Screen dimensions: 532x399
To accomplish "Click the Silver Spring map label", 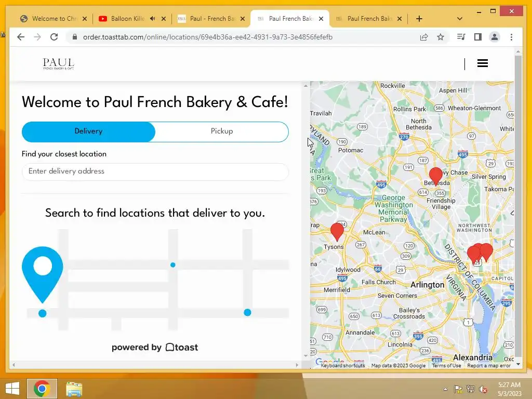I will (x=488, y=177).
